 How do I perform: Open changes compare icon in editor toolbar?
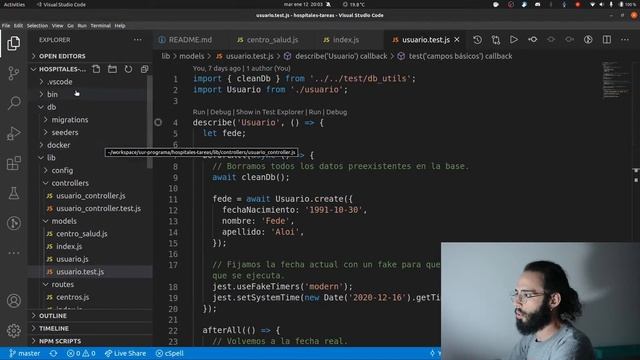496,40
